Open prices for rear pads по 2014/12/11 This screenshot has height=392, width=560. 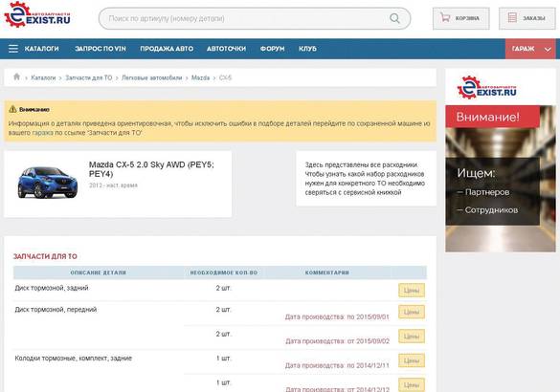point(412,360)
